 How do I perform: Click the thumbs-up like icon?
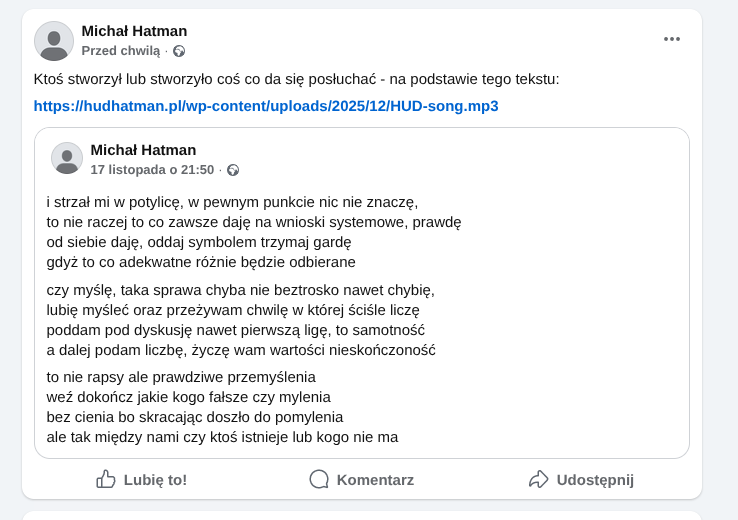[x=106, y=479]
